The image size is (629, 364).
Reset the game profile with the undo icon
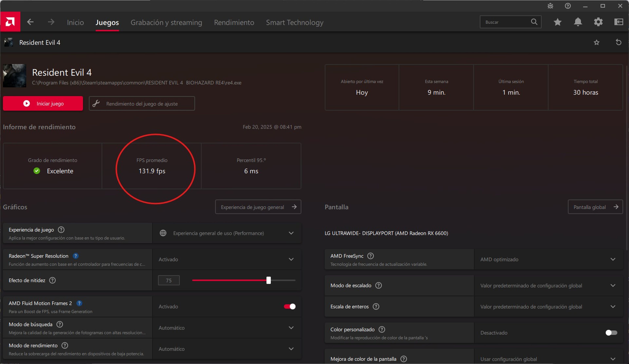click(618, 42)
